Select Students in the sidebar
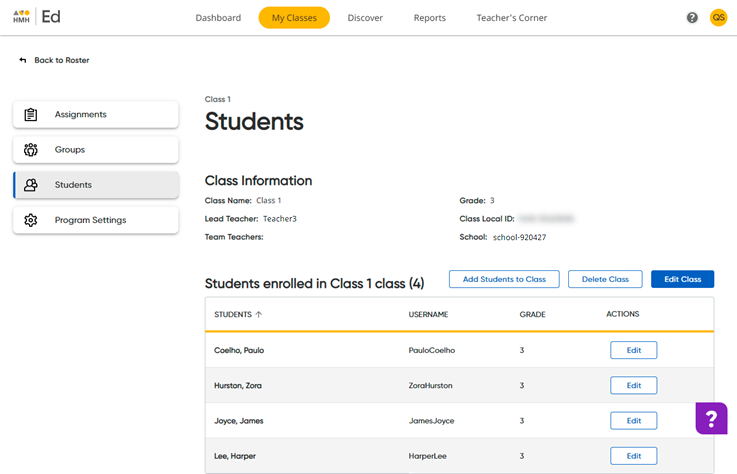Image resolution: width=737 pixels, height=474 pixels. click(96, 185)
